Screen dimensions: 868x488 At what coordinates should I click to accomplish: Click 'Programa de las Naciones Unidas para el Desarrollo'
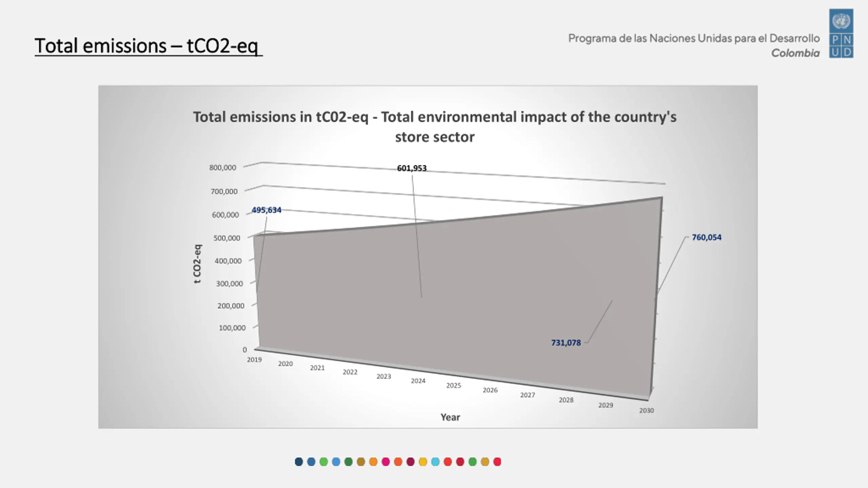click(694, 38)
